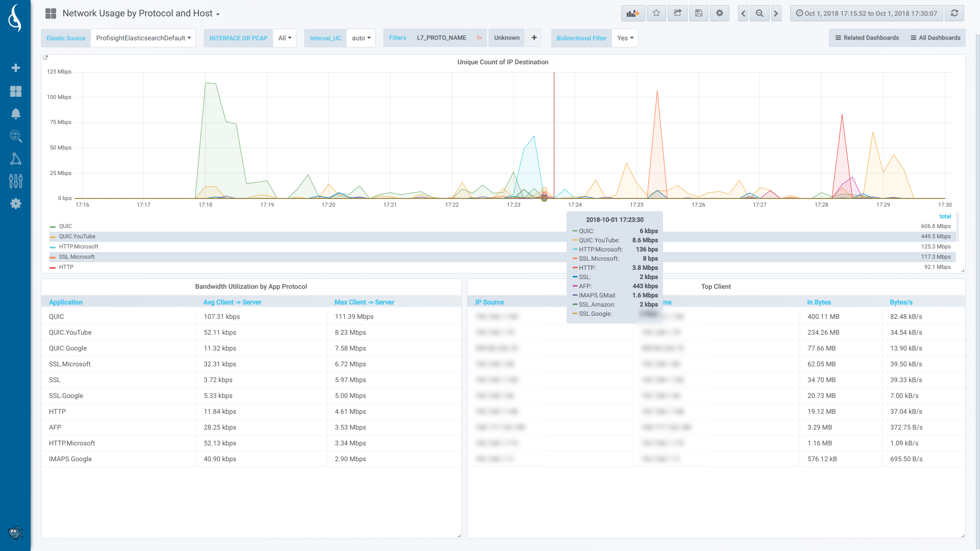Click the external link icon on graph panel
The image size is (980, 551).
click(x=45, y=58)
